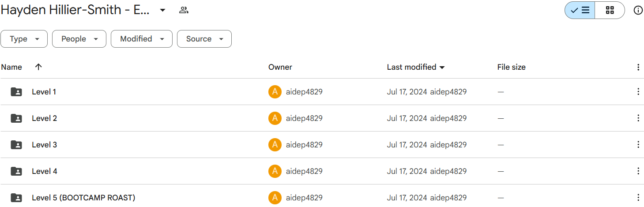Open the view details info icon
The height and width of the screenshot is (207, 644).
point(638,10)
